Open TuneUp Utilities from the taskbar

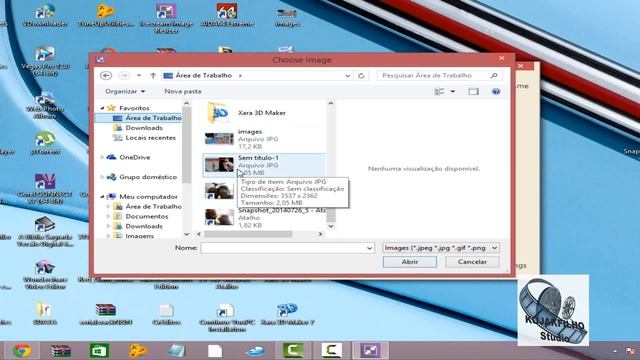[138, 351]
